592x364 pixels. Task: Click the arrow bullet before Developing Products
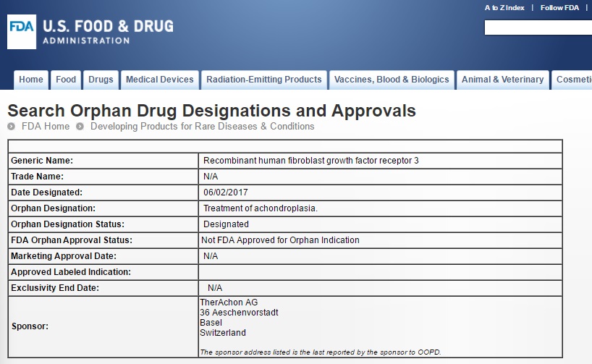(80, 127)
